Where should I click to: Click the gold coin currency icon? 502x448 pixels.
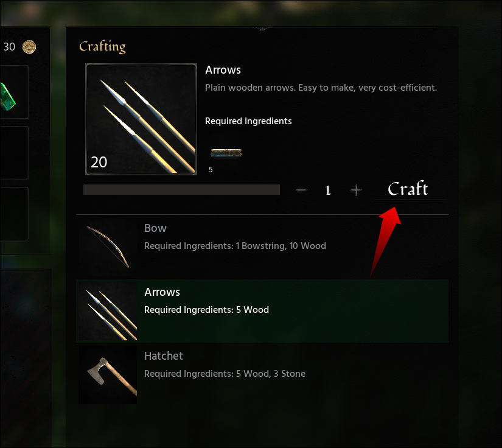29,47
